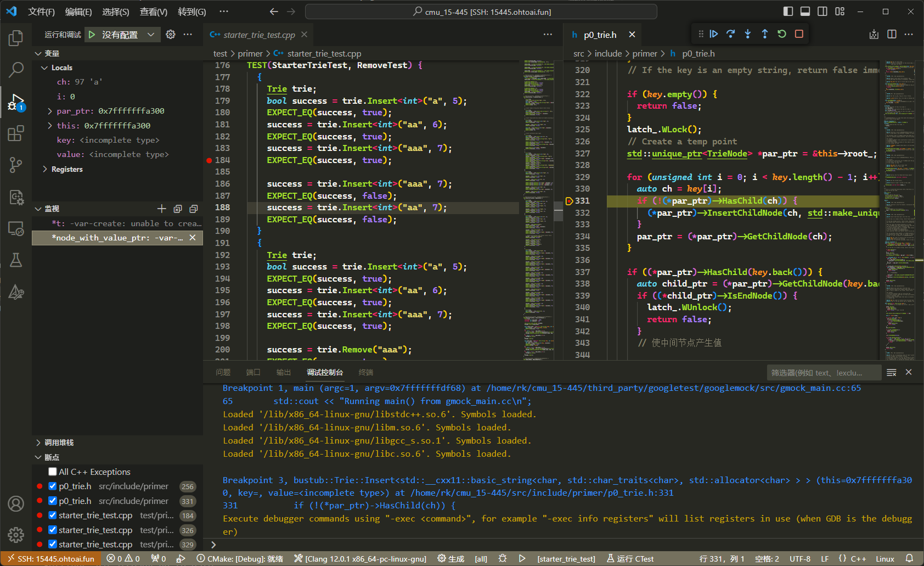Open the debug configuration dropdown
Screen dimensions: 924x566
[150, 35]
